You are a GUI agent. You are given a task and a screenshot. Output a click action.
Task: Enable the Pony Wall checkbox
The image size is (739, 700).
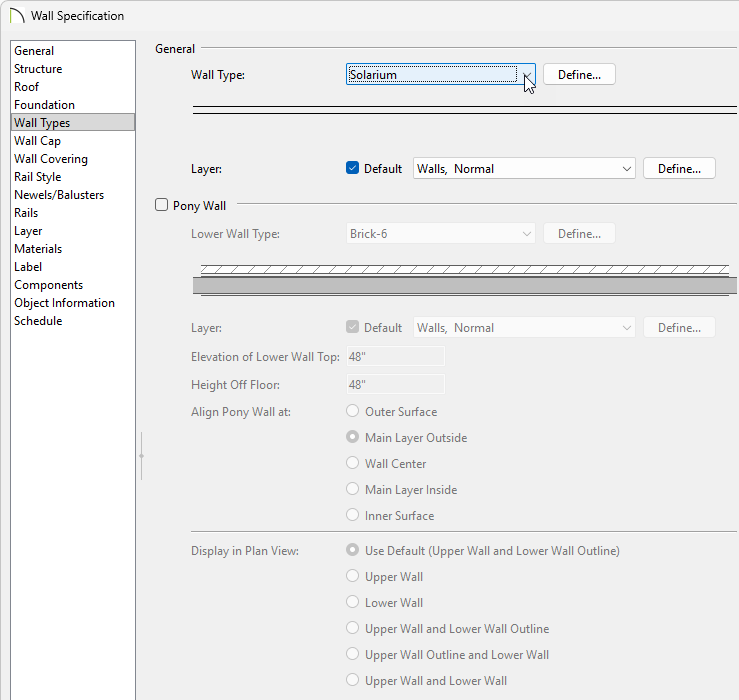(x=162, y=205)
